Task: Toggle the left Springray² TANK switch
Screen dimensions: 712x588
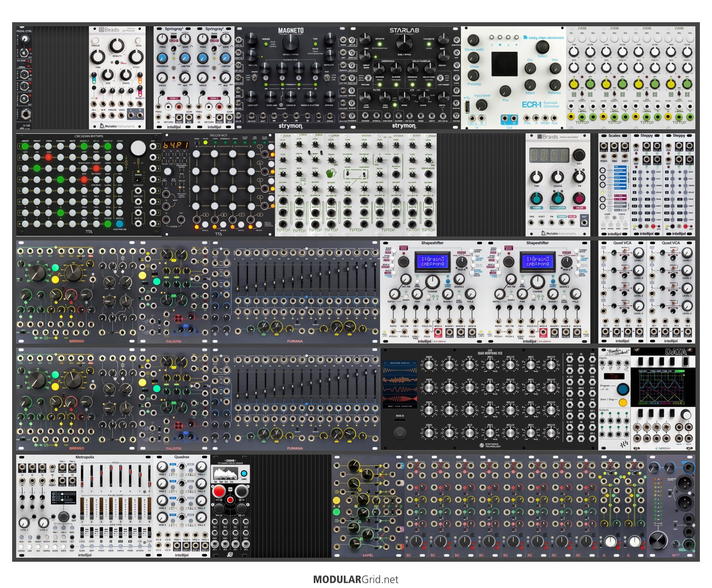Action: (x=173, y=38)
